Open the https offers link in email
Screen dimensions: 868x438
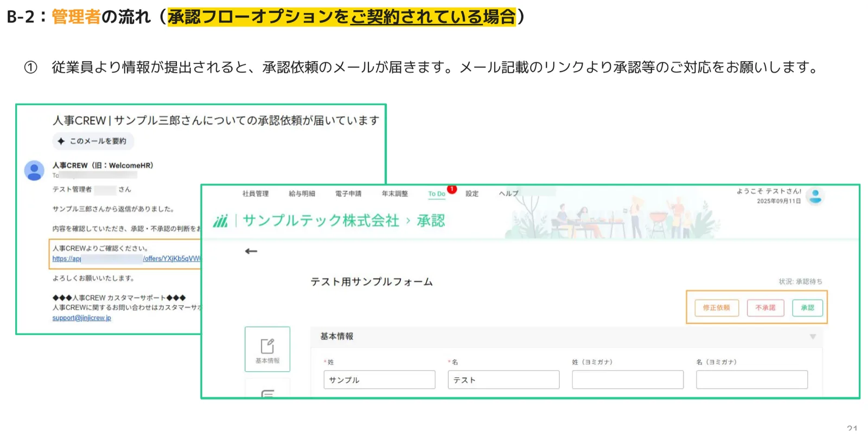point(126,259)
